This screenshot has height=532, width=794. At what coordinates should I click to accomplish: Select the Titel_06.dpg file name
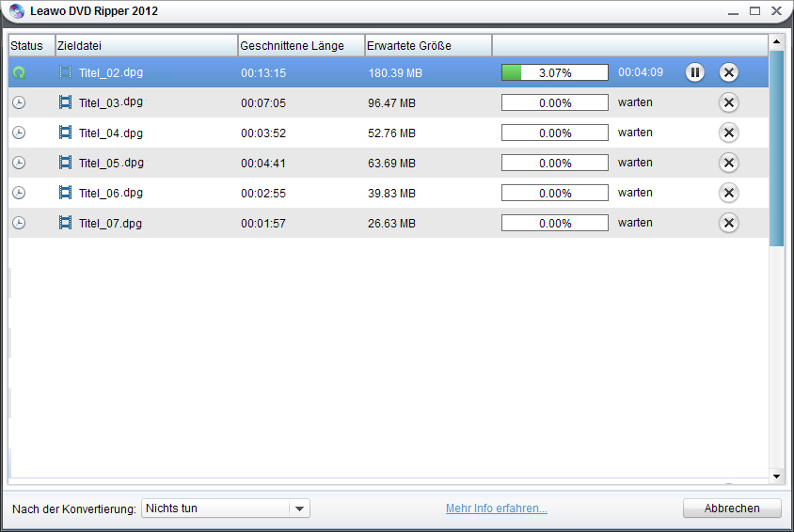click(111, 193)
